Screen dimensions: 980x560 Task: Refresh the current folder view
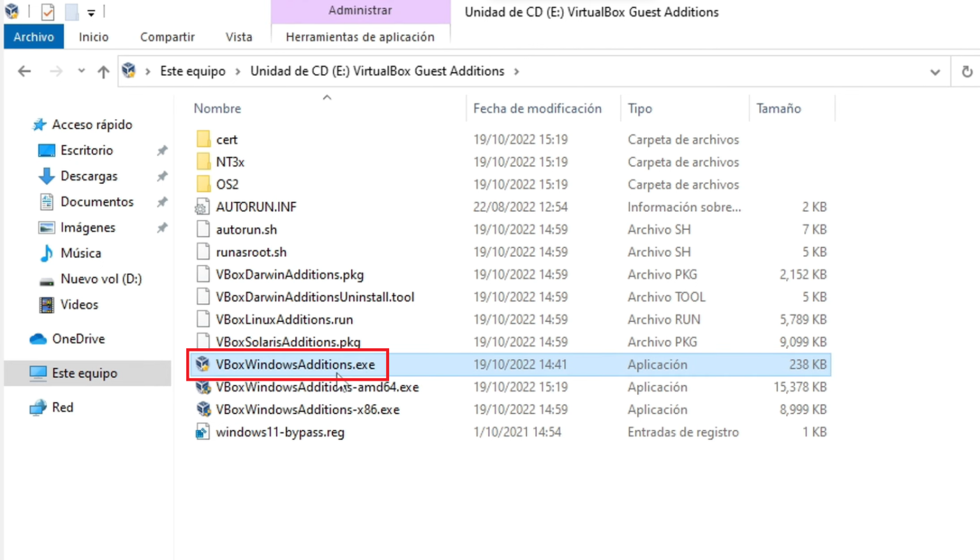[x=967, y=71]
